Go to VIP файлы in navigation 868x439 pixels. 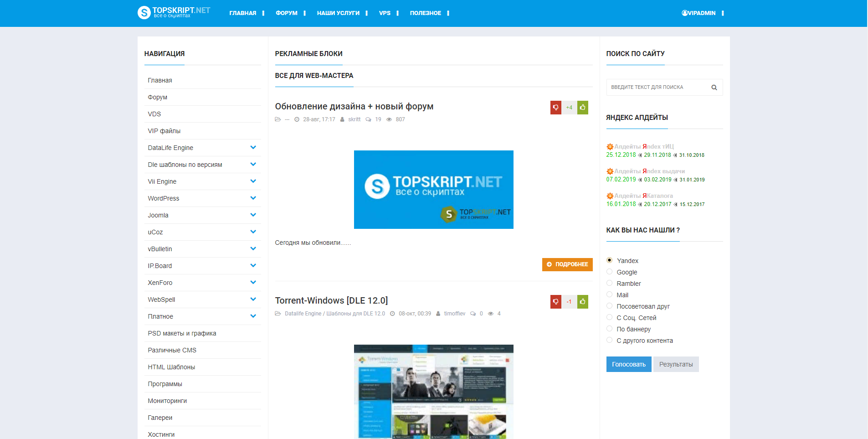(x=164, y=131)
